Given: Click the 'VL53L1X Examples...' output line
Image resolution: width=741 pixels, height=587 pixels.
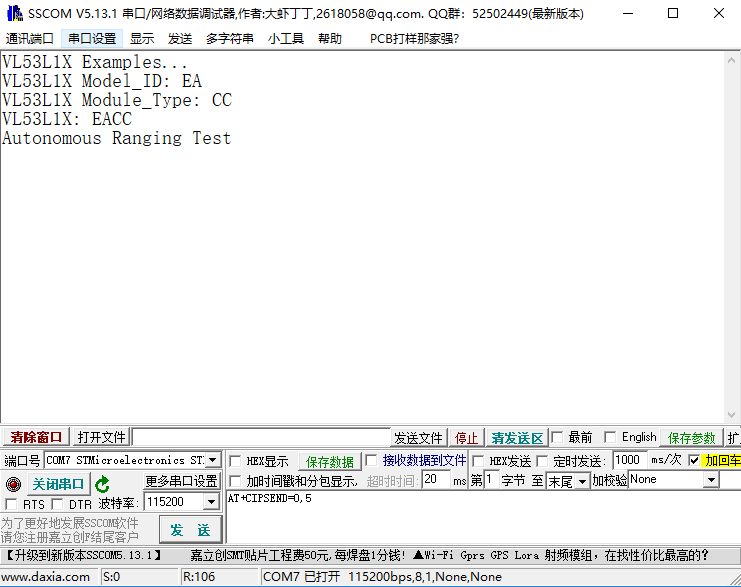Looking at the screenshot, I should pos(95,62).
